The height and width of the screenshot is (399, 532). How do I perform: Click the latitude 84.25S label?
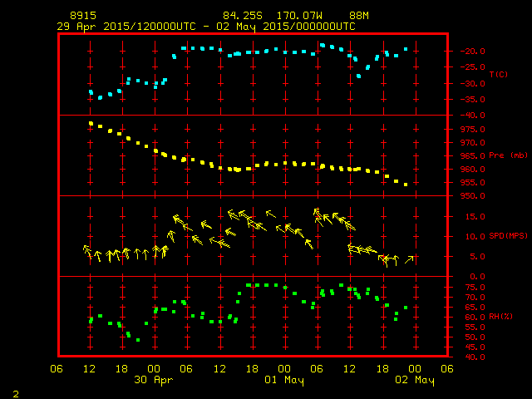(243, 16)
